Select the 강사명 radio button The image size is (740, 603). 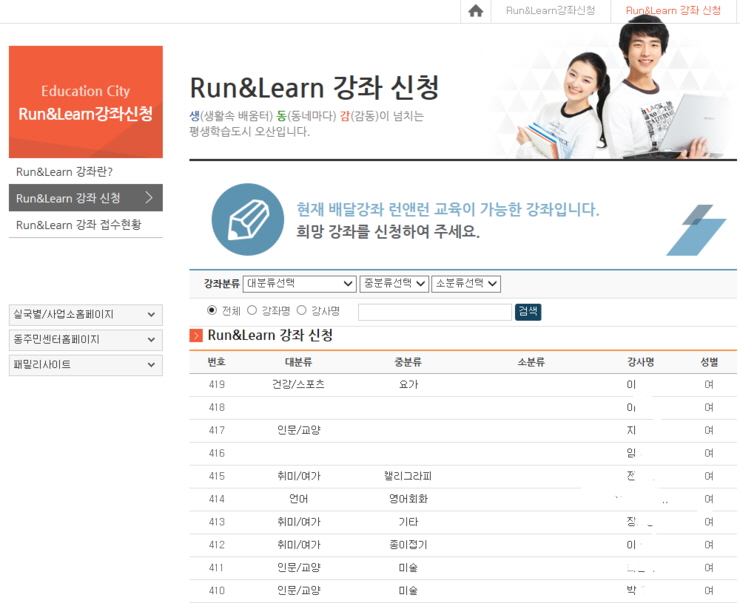(x=301, y=311)
